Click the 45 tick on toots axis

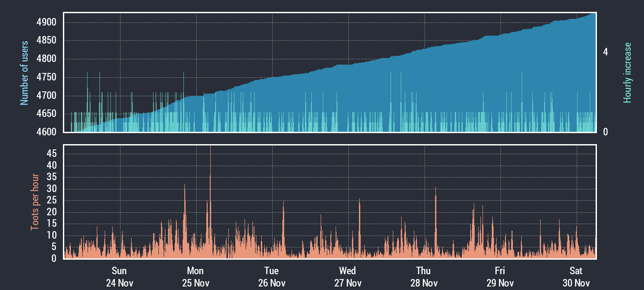coord(52,154)
